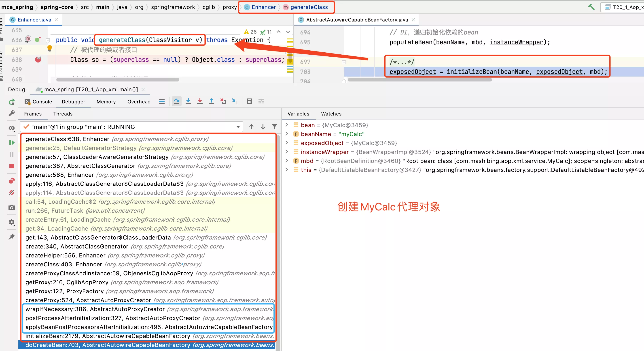Click Step Out upward arrow icon

[212, 101]
